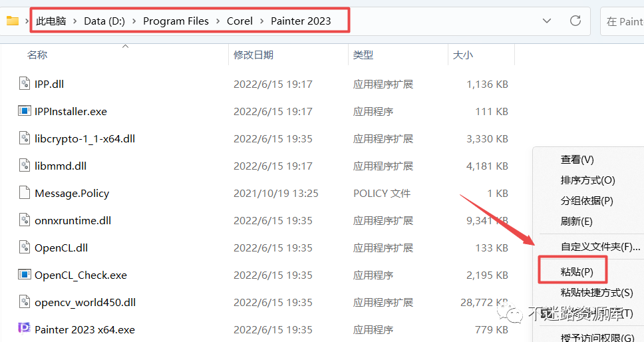The width and height of the screenshot is (644, 342).
Task: Click the 779 KB size cell
Action: point(491,329)
